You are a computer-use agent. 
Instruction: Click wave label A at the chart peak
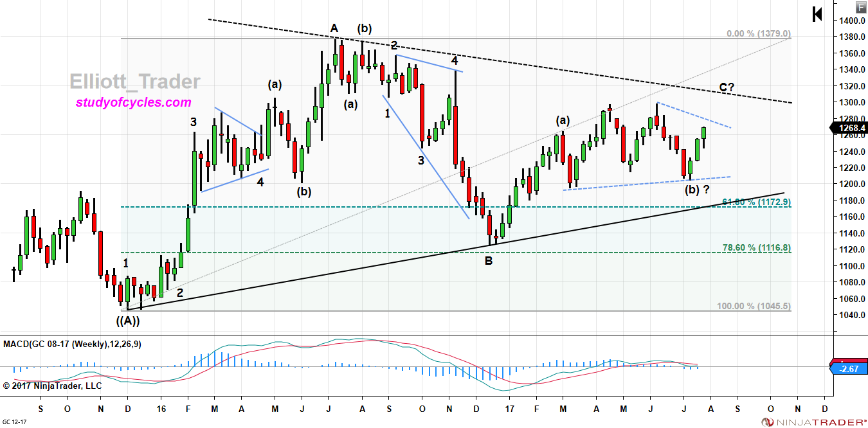click(x=334, y=28)
